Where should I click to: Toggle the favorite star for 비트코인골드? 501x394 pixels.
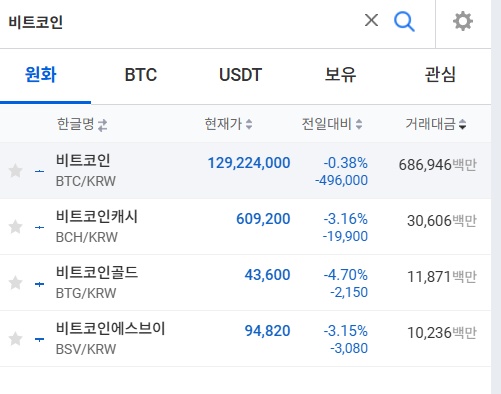coord(15,283)
